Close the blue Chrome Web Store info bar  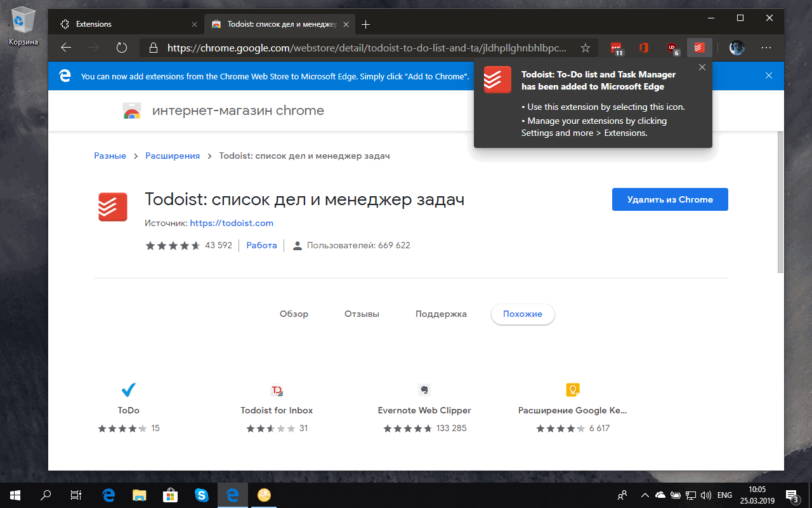tap(769, 76)
